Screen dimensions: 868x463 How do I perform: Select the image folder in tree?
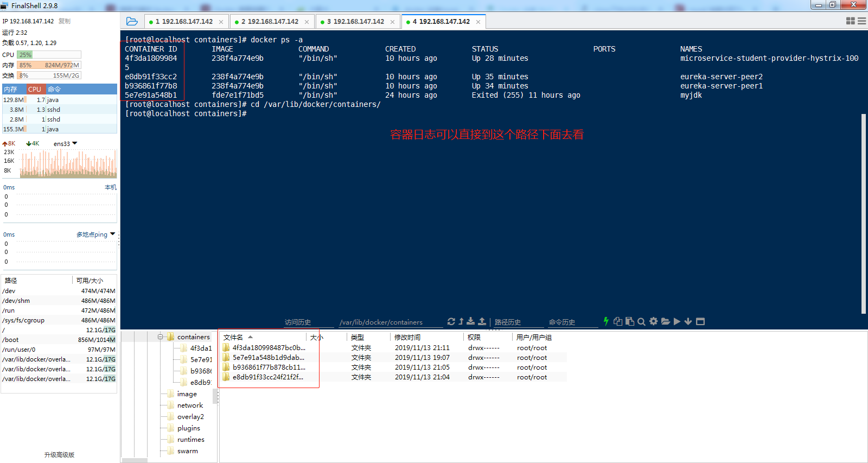[187, 394]
